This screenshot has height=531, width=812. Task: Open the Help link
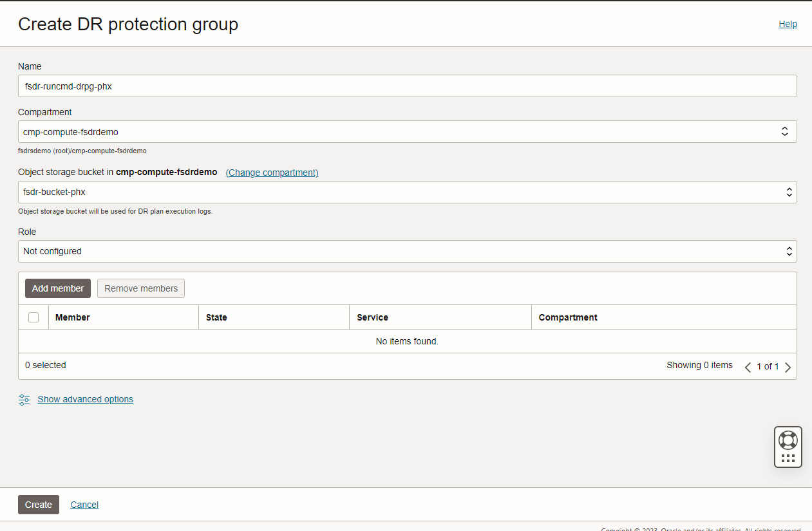788,24
